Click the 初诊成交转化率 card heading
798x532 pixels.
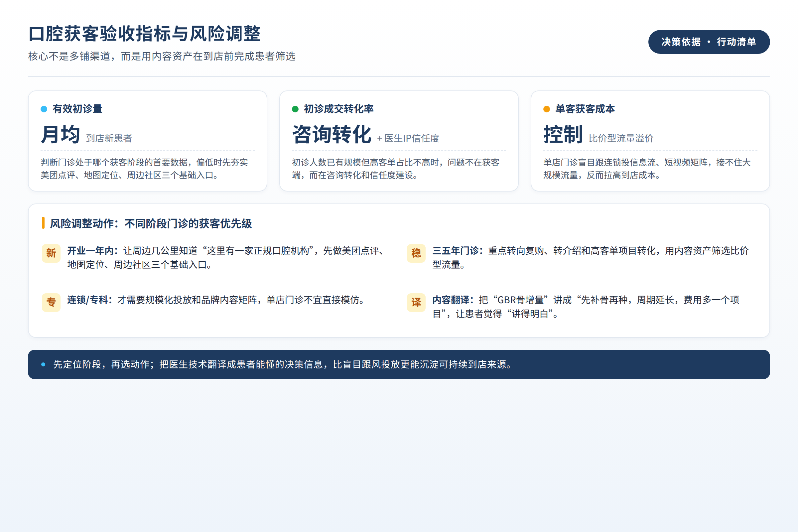point(338,109)
